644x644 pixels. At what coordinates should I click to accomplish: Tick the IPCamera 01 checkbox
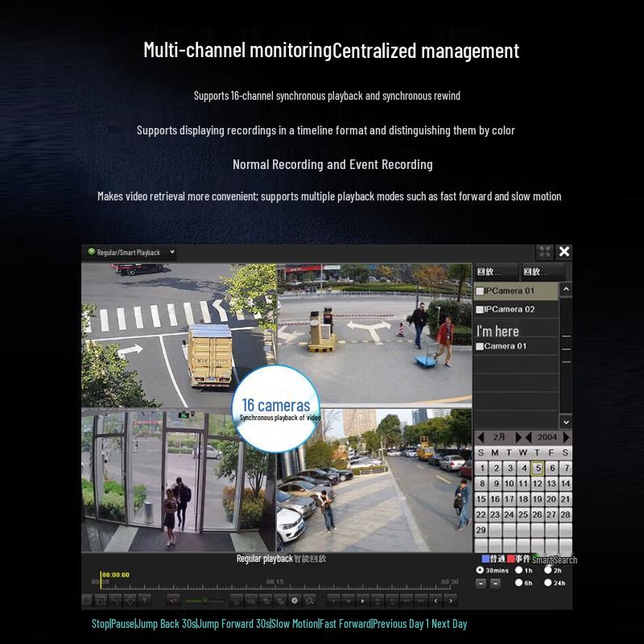(480, 291)
